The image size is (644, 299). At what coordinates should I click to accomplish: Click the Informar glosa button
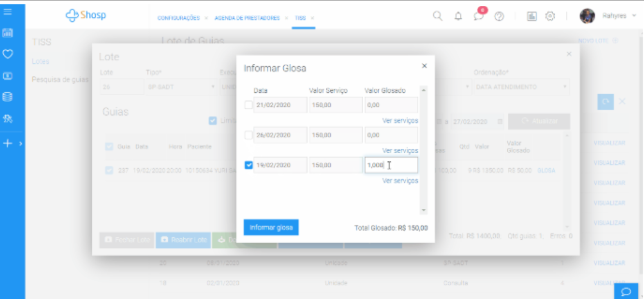(271, 228)
